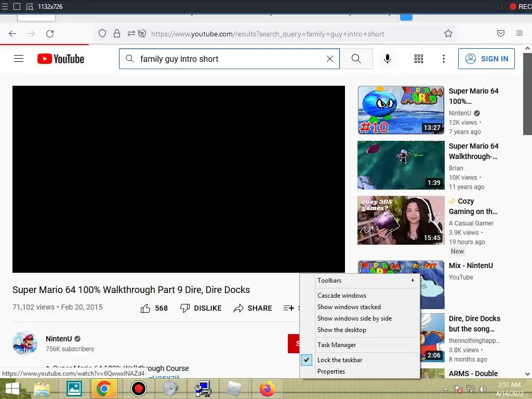Open the site permissions icon in address bar
The width and height of the screenshot is (532, 399).
coord(131,33)
